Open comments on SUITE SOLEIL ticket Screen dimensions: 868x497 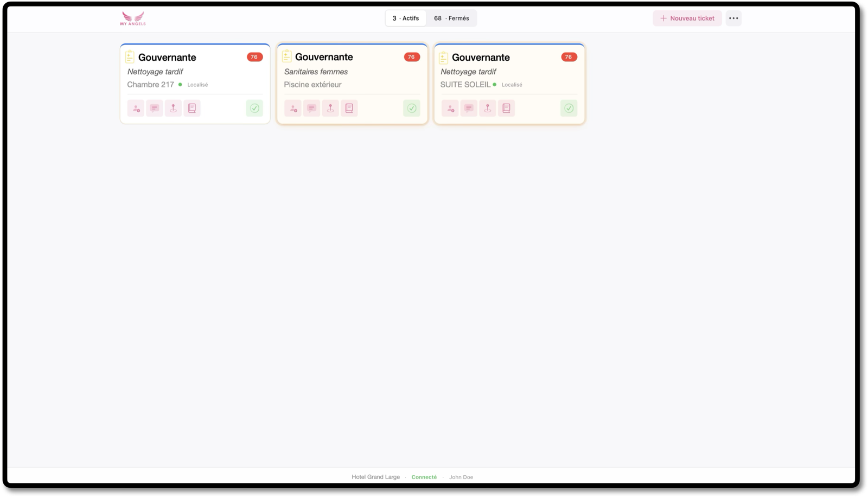tap(469, 108)
